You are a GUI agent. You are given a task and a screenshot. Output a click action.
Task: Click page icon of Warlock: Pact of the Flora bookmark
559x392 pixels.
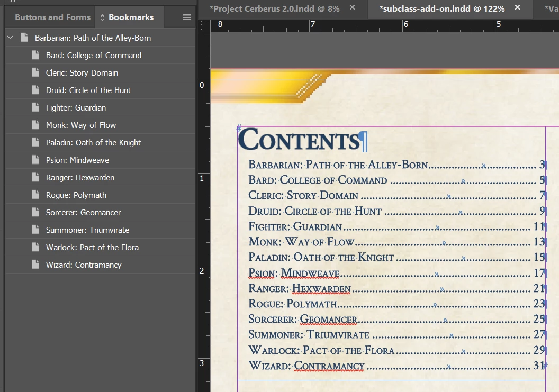pos(35,247)
